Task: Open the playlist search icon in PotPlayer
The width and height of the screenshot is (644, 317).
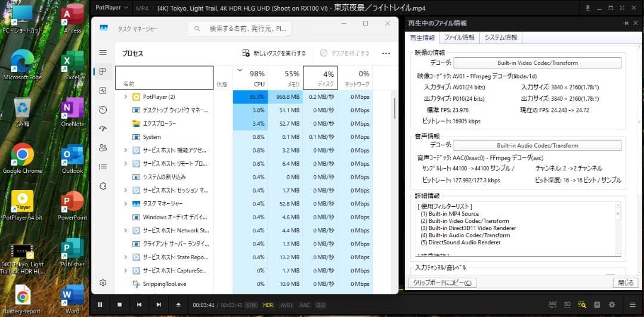Action: 582,304
